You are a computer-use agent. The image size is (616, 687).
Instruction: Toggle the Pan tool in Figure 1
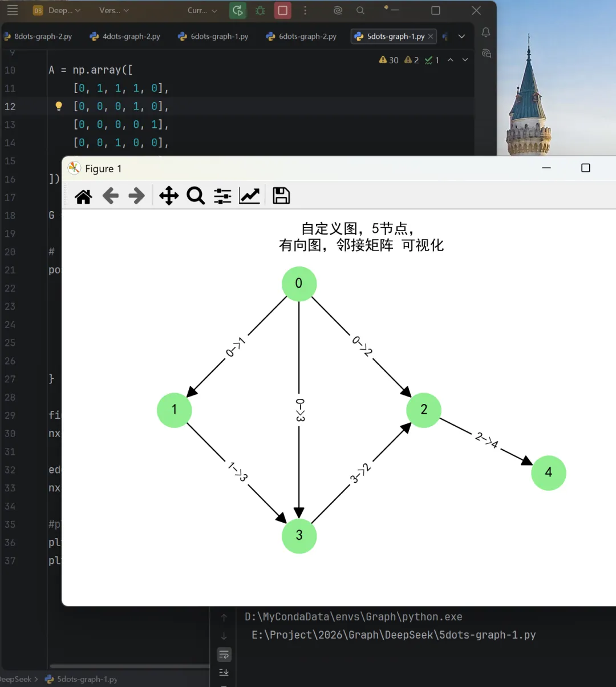pyautogui.click(x=169, y=196)
